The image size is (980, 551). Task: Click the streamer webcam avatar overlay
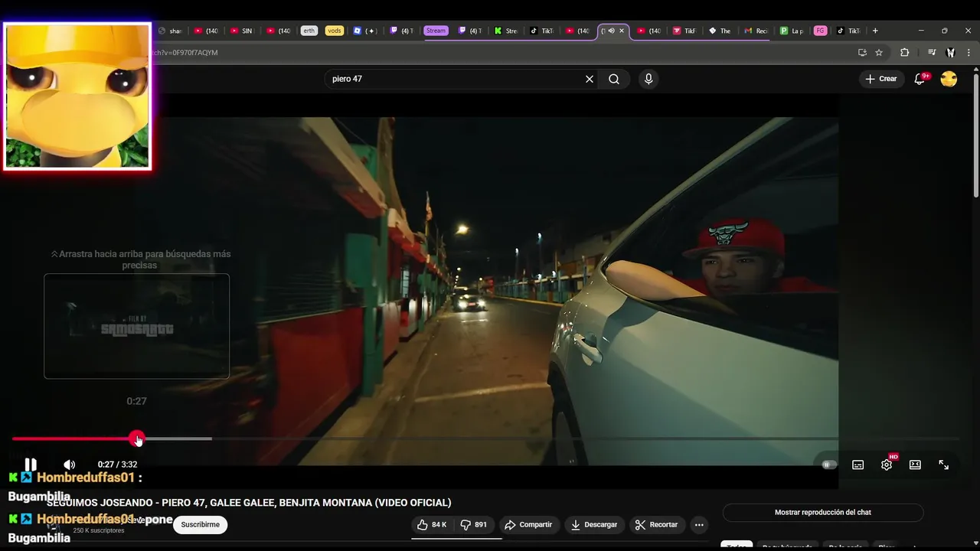pyautogui.click(x=77, y=96)
